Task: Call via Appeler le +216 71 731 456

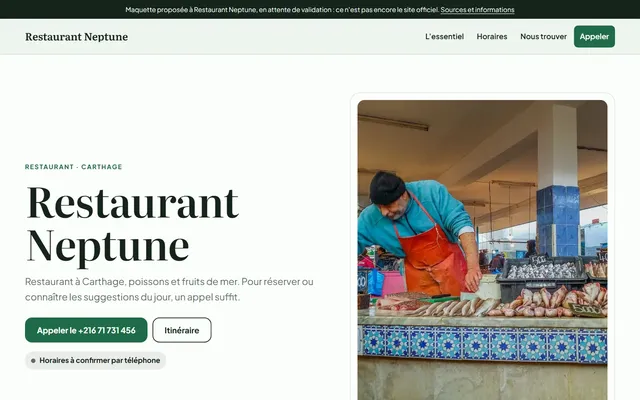Action: coord(86,330)
